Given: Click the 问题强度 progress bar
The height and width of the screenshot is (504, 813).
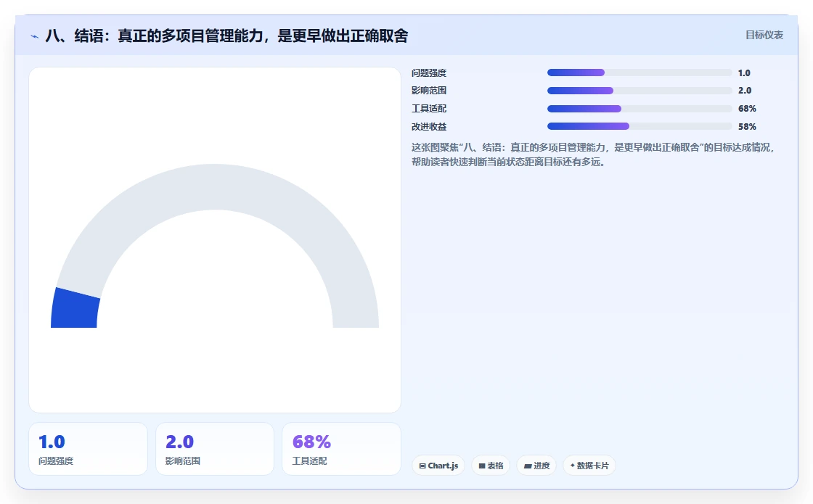Looking at the screenshot, I should [640, 73].
